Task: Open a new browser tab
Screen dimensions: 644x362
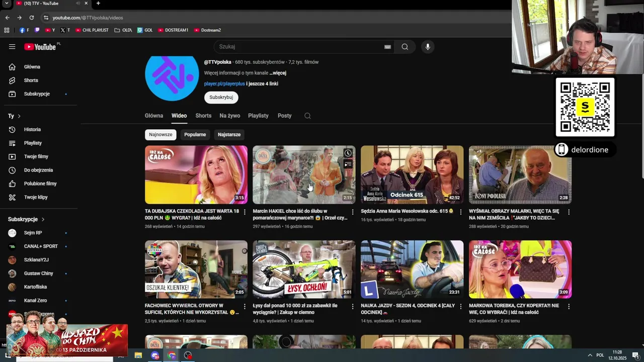Action: [98, 4]
